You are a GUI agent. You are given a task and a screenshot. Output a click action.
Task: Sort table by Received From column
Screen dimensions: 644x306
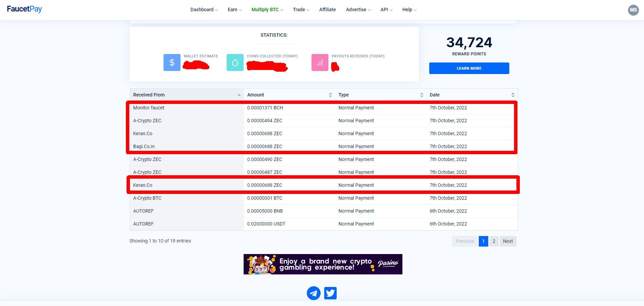(187, 95)
